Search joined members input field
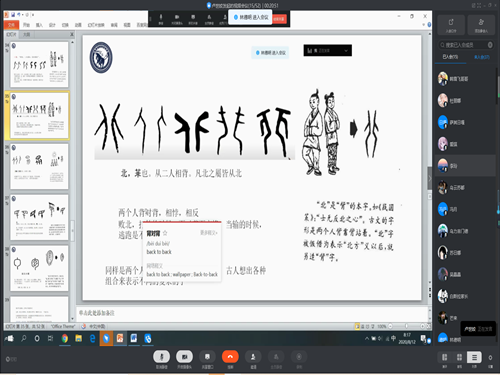The image size is (500, 375). (466, 45)
